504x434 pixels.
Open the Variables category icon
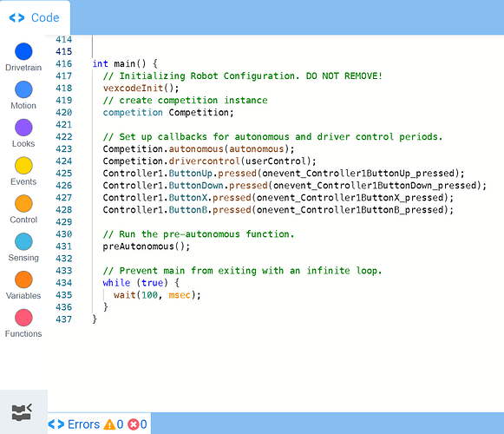tap(23, 279)
